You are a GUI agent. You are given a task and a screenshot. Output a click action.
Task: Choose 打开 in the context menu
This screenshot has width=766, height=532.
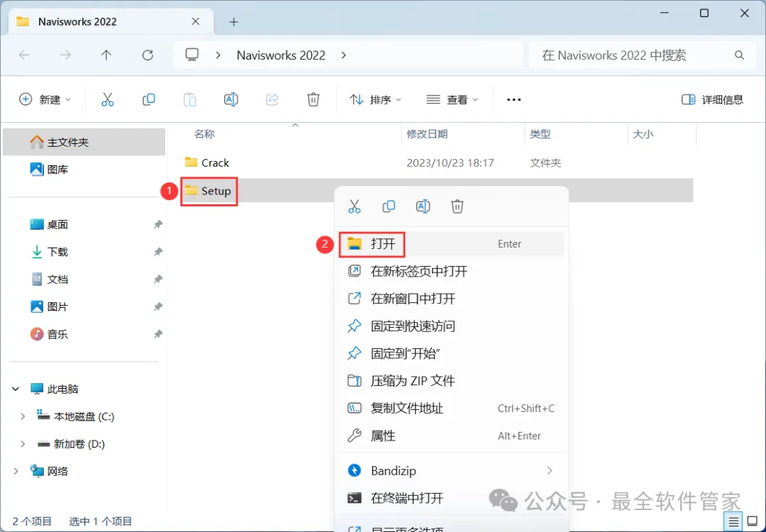pos(450,244)
